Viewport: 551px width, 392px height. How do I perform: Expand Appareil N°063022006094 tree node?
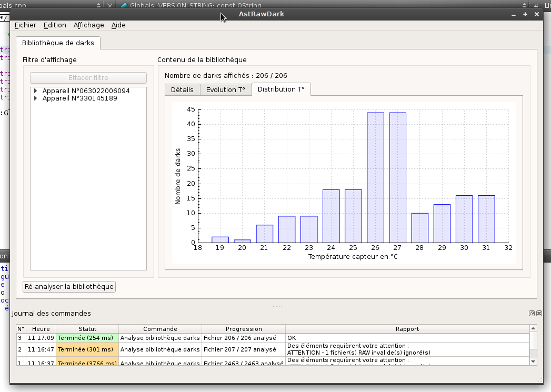point(35,91)
